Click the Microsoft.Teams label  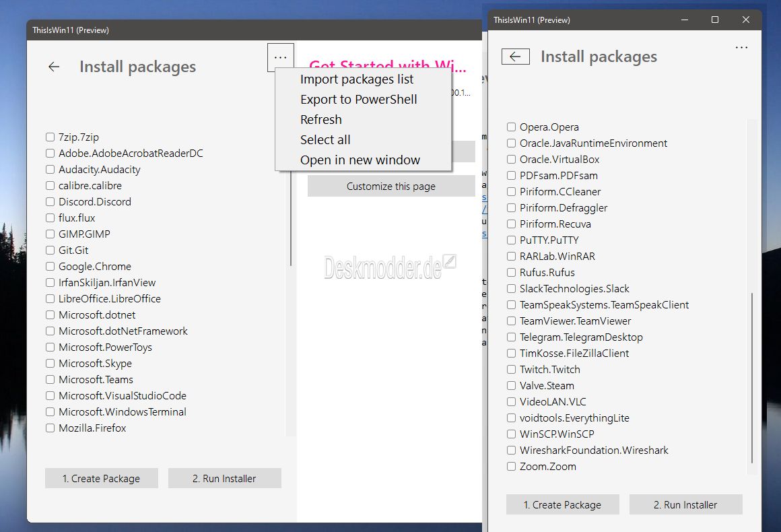pyautogui.click(x=96, y=380)
